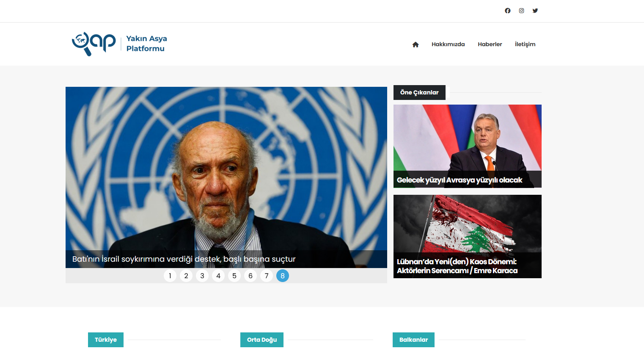Open the Balkanlar category section
This screenshot has height=354, width=644.
413,340
